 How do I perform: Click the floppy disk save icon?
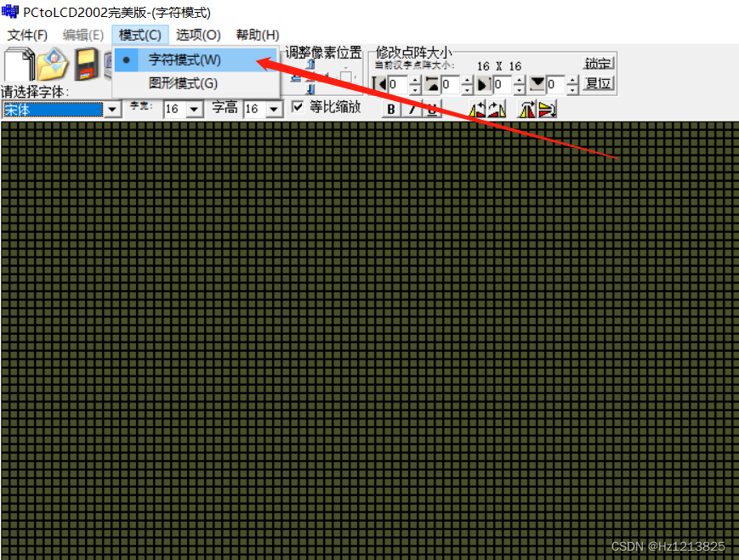tap(86, 65)
